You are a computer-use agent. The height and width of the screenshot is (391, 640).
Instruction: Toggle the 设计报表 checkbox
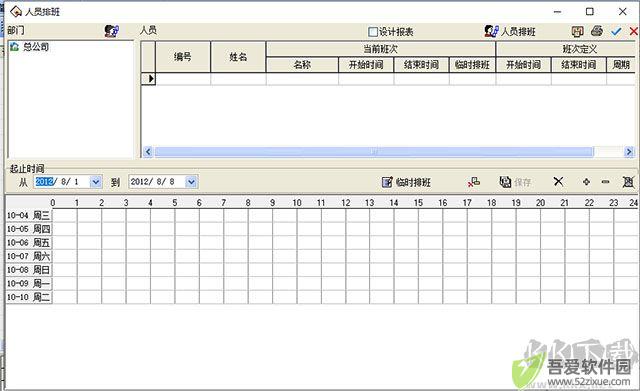373,32
